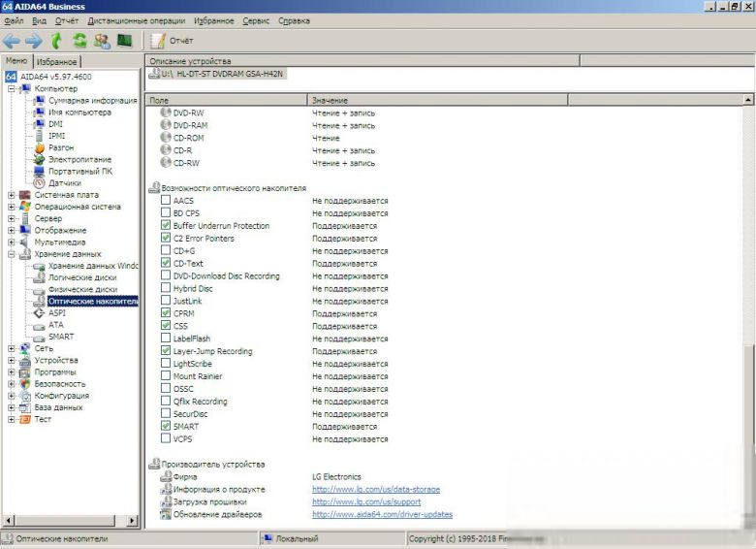Click the blue Back arrow toolbar icon

(12, 41)
